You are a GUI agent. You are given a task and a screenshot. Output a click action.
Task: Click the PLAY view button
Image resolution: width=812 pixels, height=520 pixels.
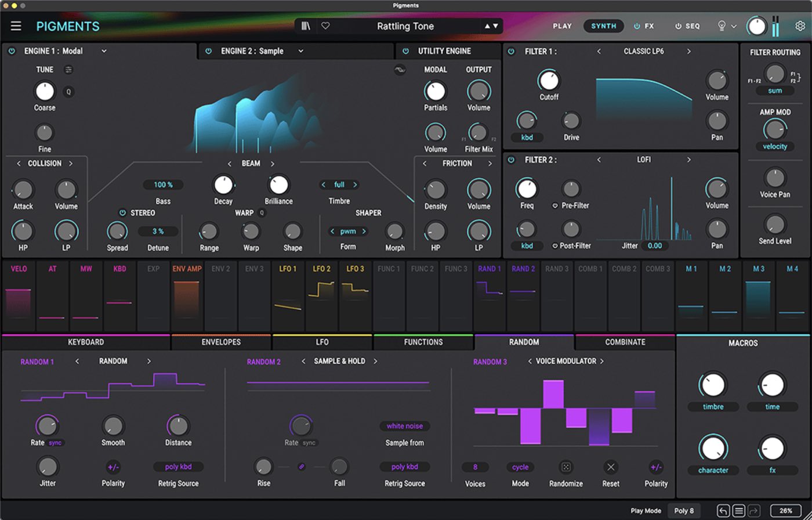pyautogui.click(x=562, y=26)
